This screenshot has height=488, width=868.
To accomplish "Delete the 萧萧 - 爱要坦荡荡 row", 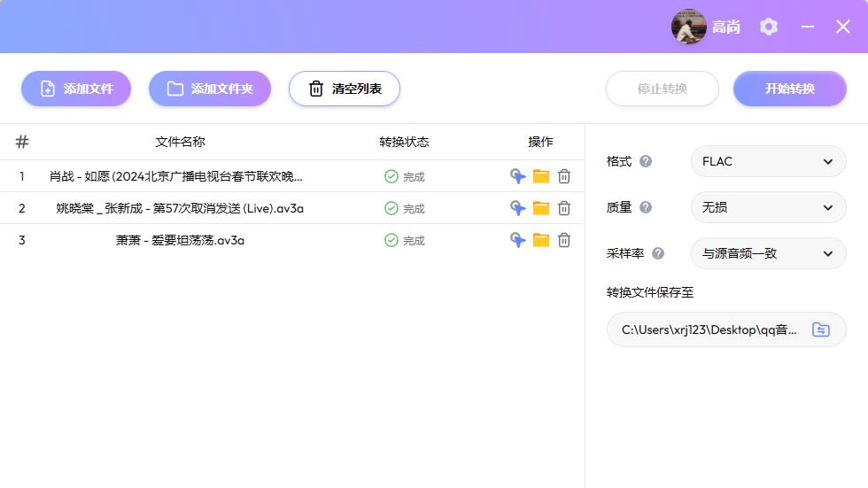I will 564,240.
